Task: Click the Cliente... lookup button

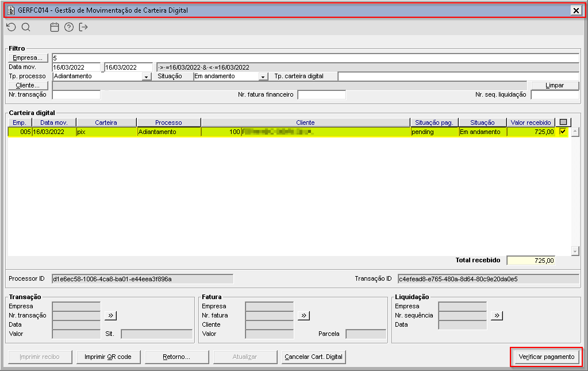Action: (x=28, y=86)
